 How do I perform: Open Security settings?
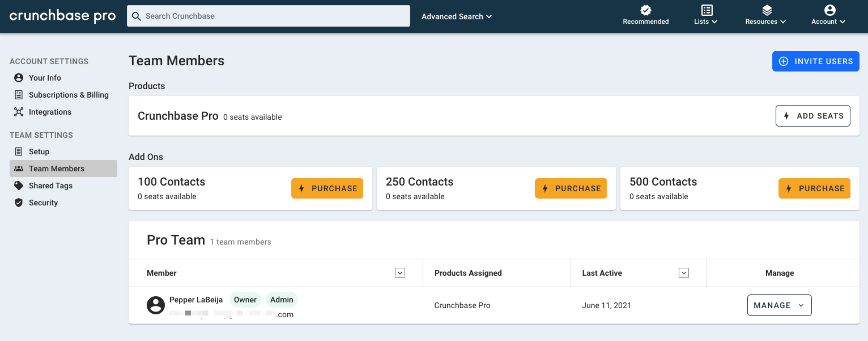coord(43,203)
